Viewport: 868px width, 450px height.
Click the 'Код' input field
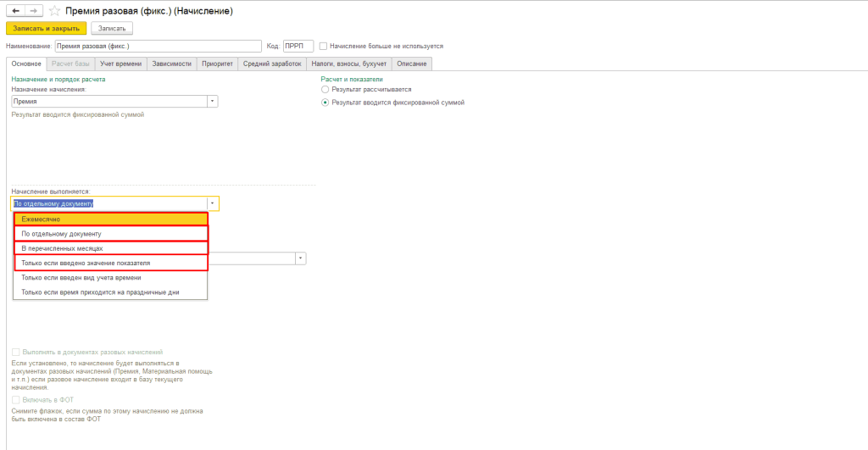(298, 46)
